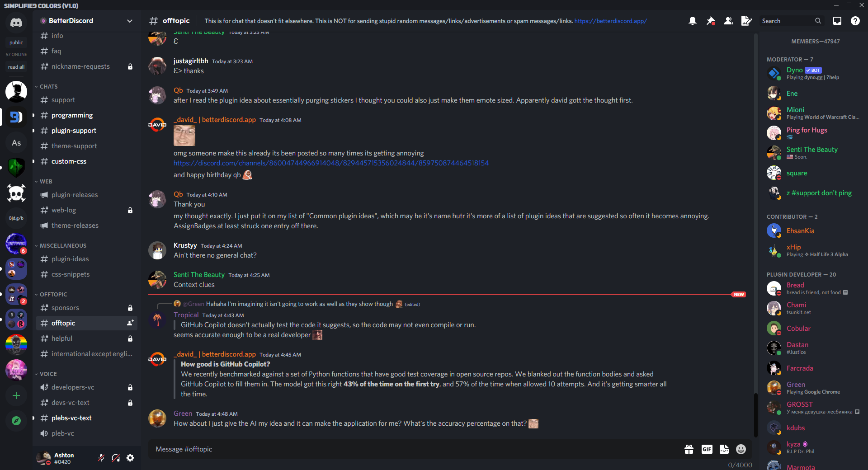
Task: Open the emoji picker
Action: [741, 449]
